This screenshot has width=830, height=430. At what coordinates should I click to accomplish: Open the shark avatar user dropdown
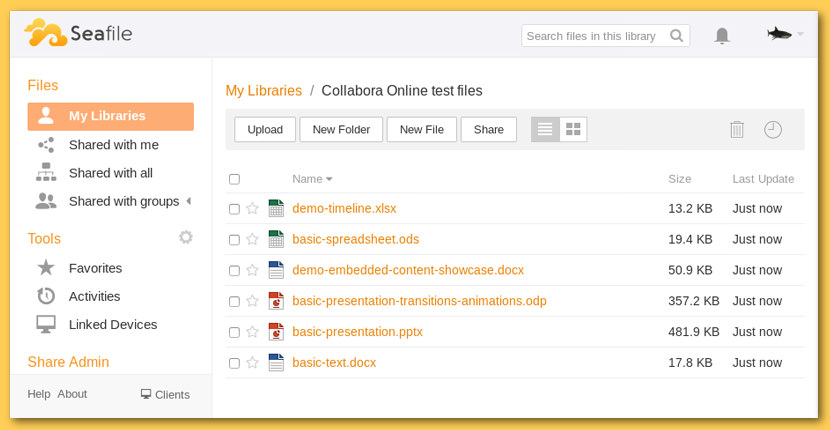click(x=785, y=34)
